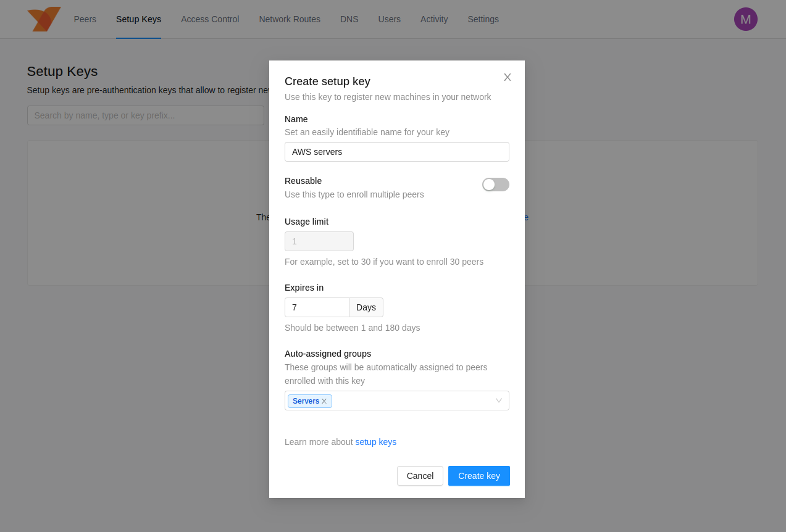Cancel the setup key creation
The image size is (786, 532).
(420, 476)
